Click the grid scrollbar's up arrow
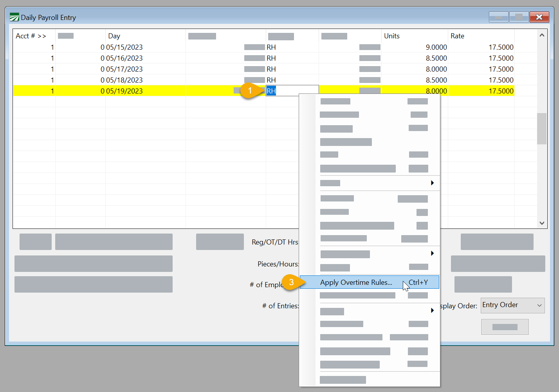 (x=542, y=35)
